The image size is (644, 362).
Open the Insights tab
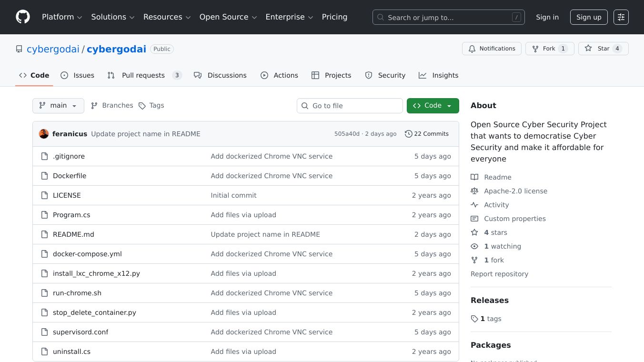(x=439, y=75)
